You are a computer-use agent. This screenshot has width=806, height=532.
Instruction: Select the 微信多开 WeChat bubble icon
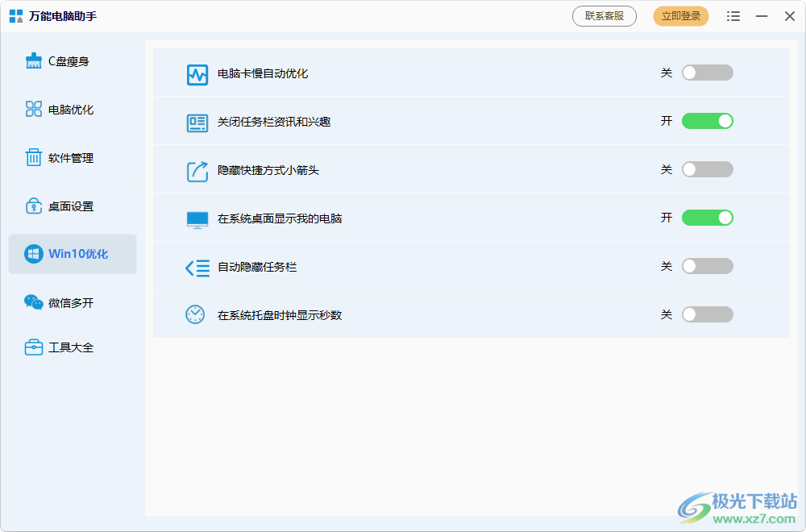33,302
